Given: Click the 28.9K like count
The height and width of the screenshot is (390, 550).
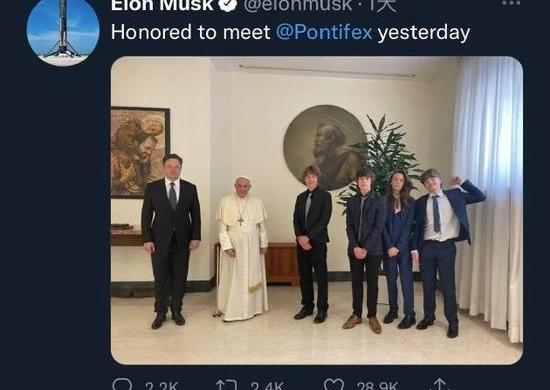Looking at the screenshot, I should click(377, 386).
